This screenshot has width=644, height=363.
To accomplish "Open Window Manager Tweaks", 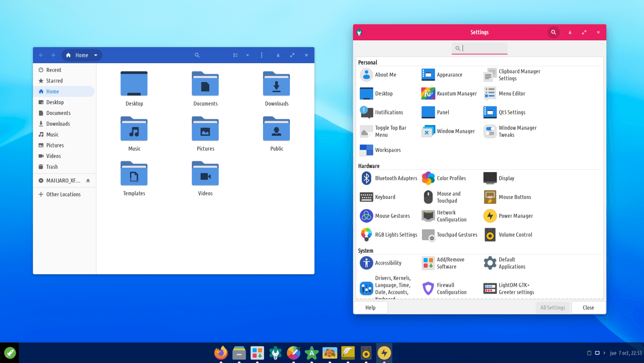I will [510, 131].
